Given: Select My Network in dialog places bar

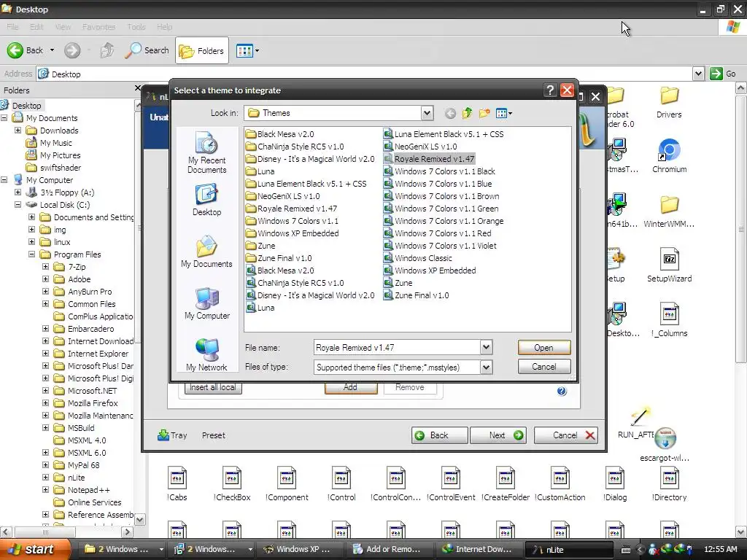Looking at the screenshot, I should pos(206,355).
